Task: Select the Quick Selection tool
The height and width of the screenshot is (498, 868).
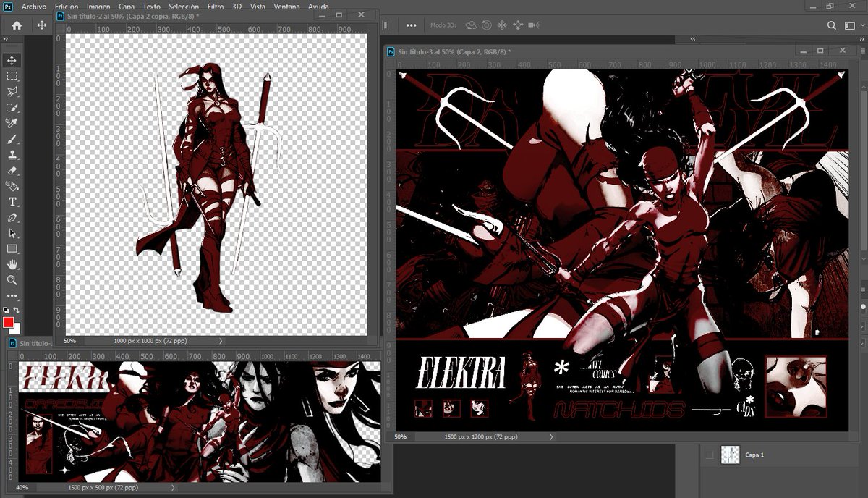Action: click(12, 108)
